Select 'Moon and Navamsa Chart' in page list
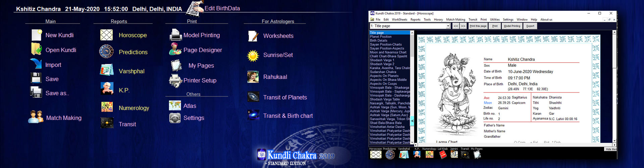 pyautogui.click(x=390, y=52)
